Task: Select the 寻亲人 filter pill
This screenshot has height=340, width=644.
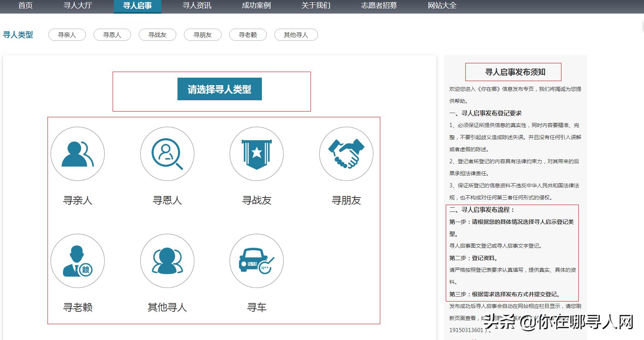Action: (67, 35)
